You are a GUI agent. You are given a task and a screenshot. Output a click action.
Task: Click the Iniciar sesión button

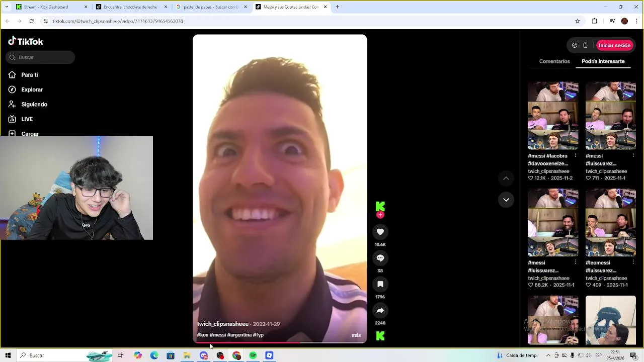click(614, 45)
